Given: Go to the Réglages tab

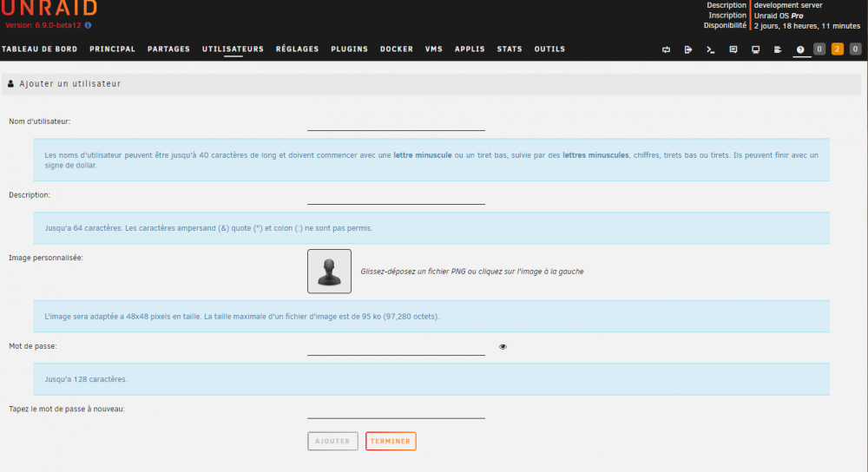Looking at the screenshot, I should pyautogui.click(x=297, y=49).
